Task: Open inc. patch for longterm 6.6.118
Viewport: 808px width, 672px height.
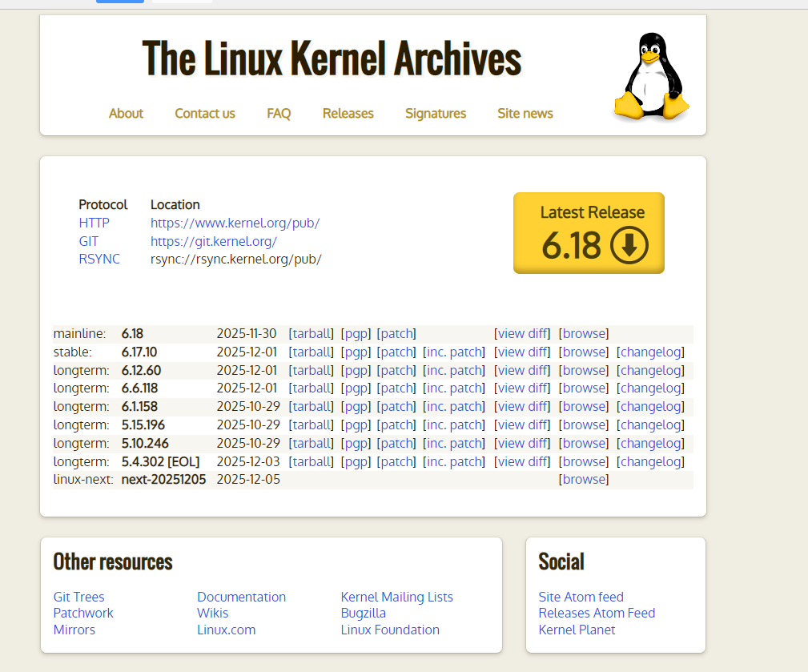Action: pos(454,388)
